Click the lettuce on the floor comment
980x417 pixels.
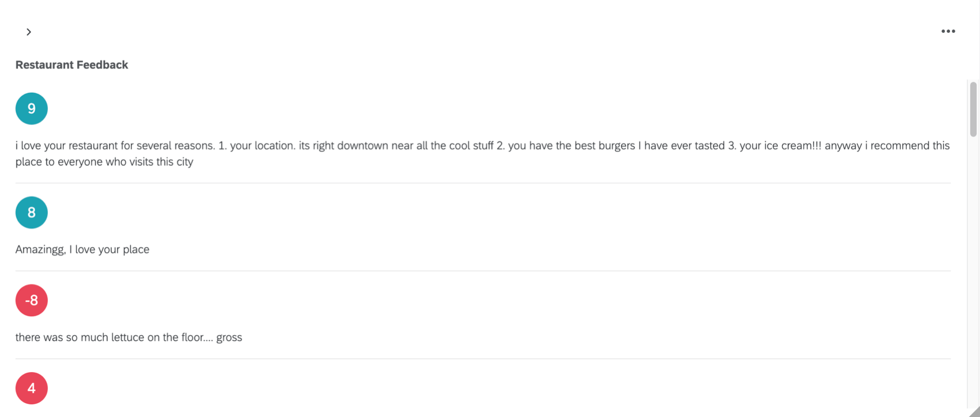129,338
